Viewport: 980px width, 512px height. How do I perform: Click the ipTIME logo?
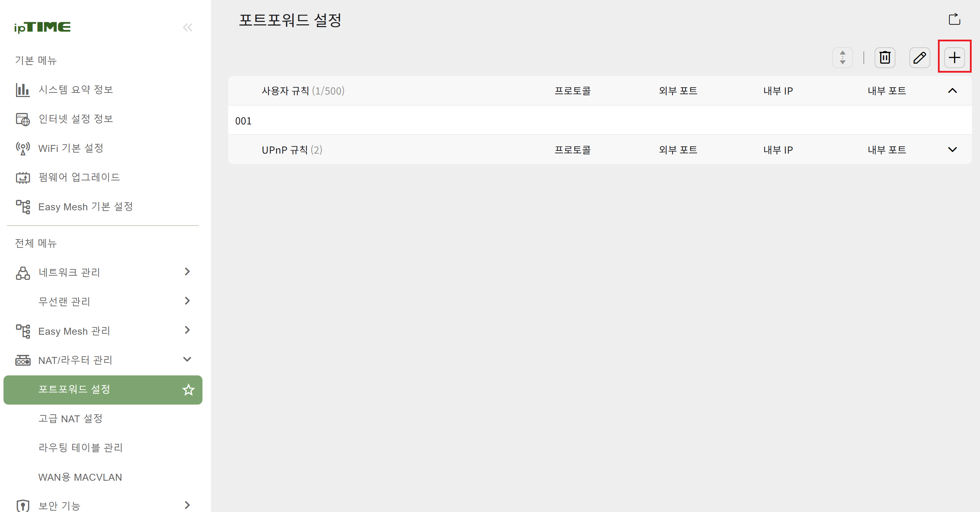pyautogui.click(x=42, y=27)
